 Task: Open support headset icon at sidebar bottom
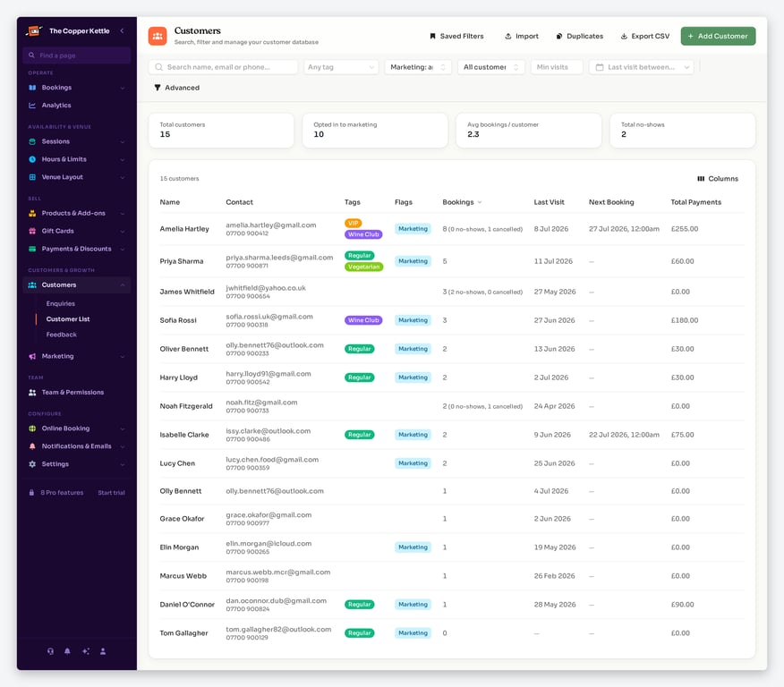50,651
